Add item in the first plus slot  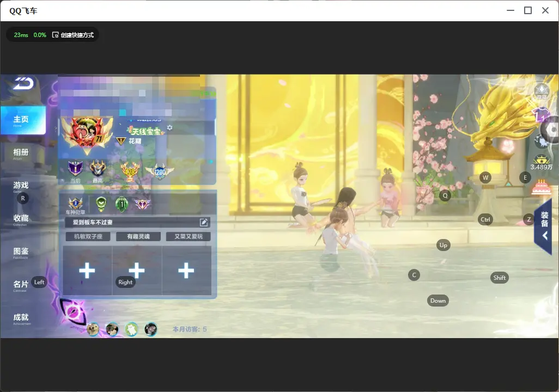(87, 271)
